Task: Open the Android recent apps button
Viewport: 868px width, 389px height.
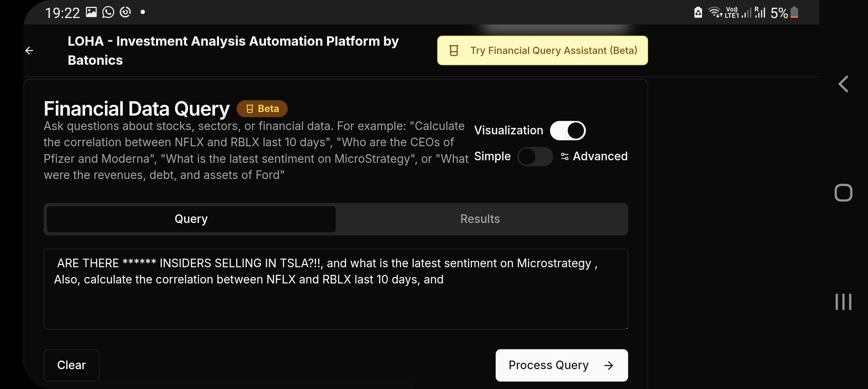Action: click(843, 302)
